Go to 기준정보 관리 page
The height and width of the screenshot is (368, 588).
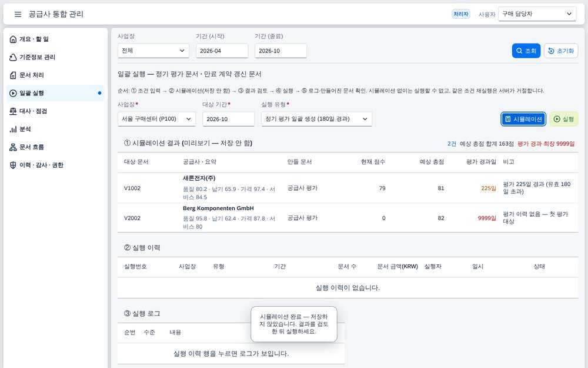[x=55, y=57]
